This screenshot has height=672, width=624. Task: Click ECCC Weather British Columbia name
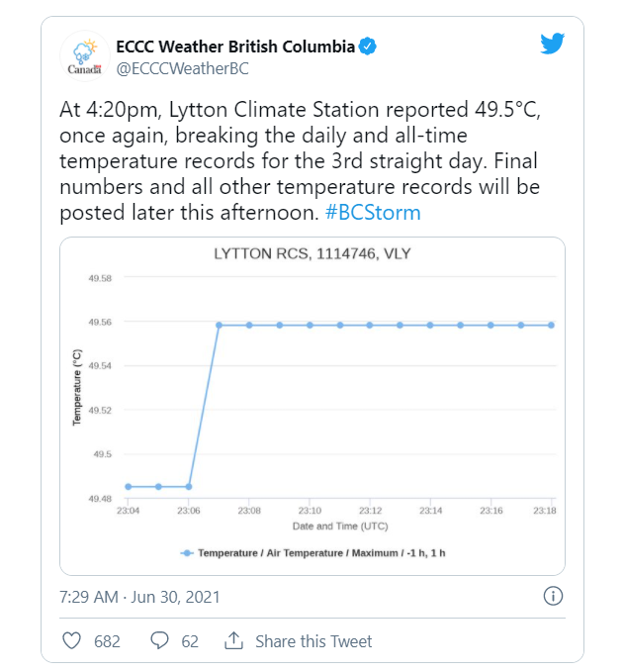233,46
